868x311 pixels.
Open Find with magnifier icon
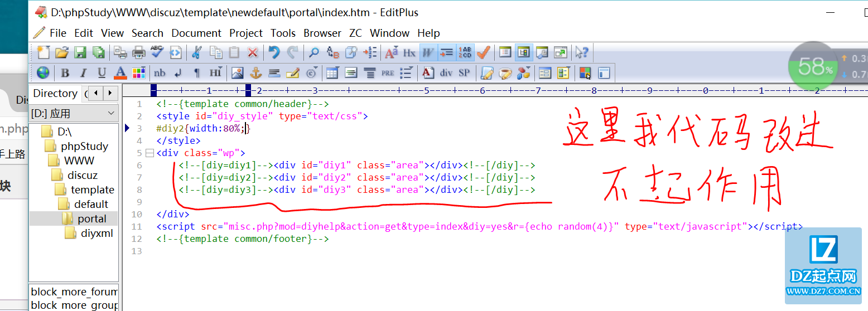pos(314,52)
